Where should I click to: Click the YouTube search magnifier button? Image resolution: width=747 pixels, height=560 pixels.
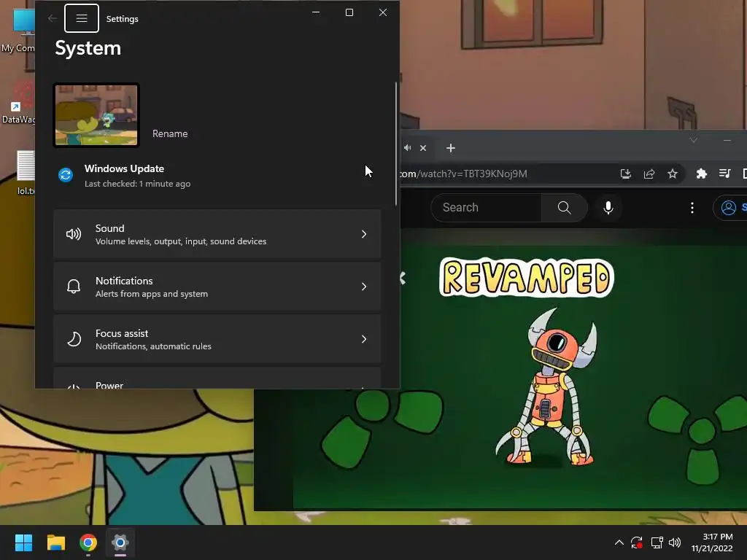[x=565, y=208]
